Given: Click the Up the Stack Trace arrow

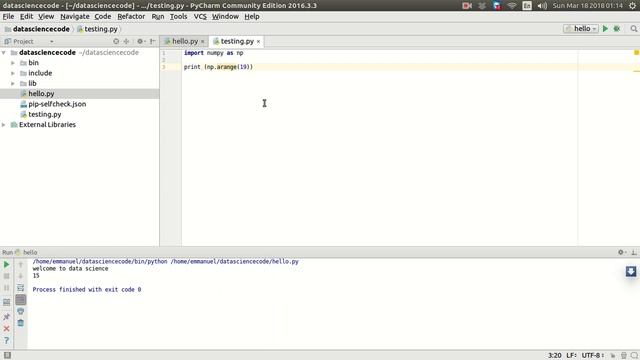Looking at the screenshot, I should click(21, 265).
